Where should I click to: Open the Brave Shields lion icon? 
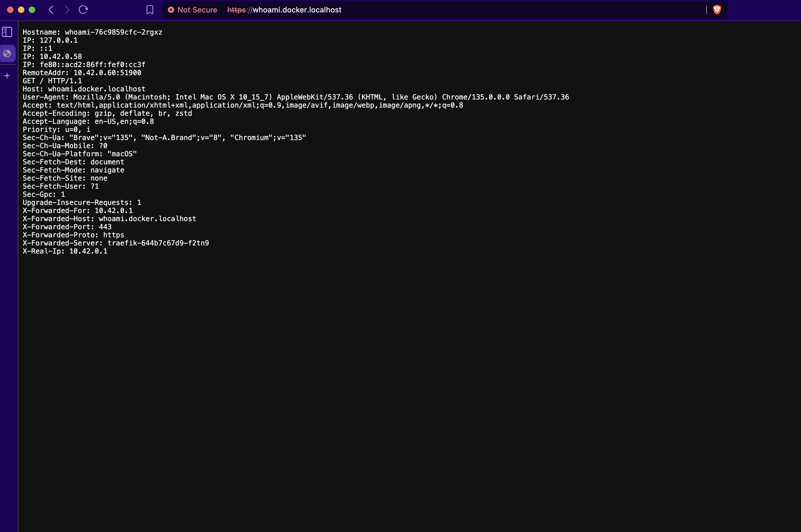[717, 10]
